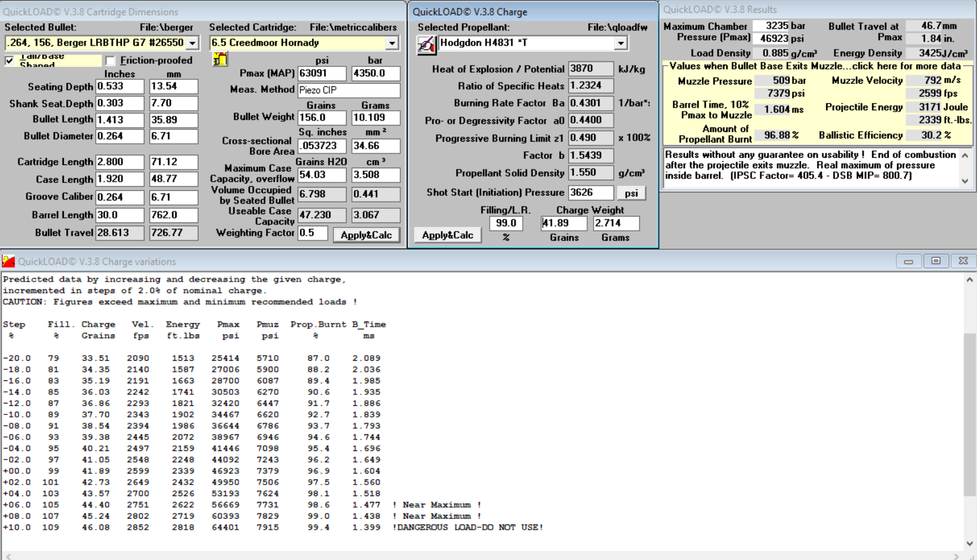977x560 pixels.
Task: Select the Barrel Length inches field
Action: tap(120, 215)
